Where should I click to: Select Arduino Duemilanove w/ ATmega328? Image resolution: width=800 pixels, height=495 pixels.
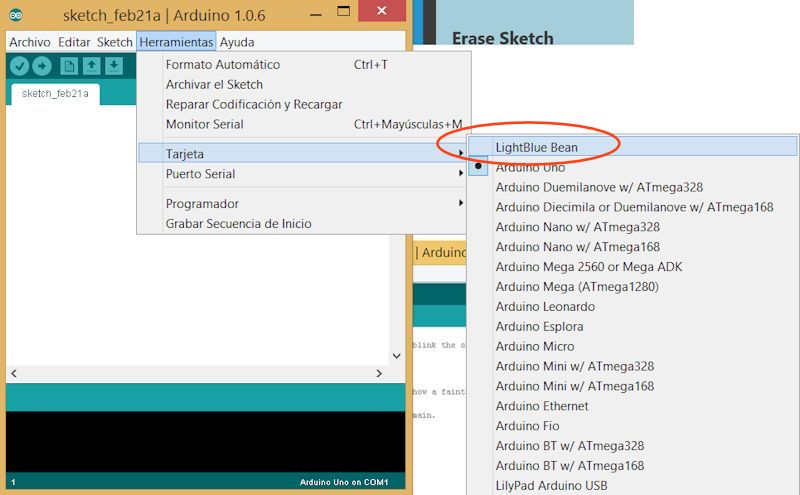(x=633, y=187)
